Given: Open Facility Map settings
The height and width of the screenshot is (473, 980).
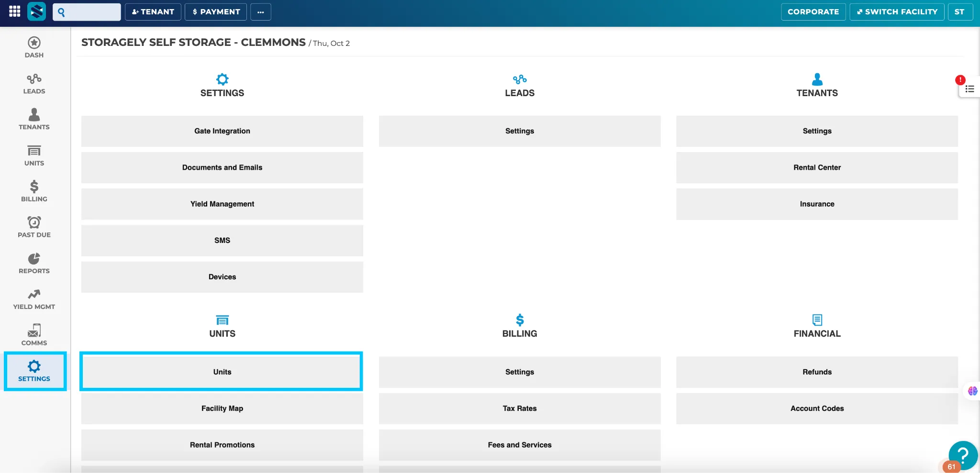Looking at the screenshot, I should coord(222,408).
